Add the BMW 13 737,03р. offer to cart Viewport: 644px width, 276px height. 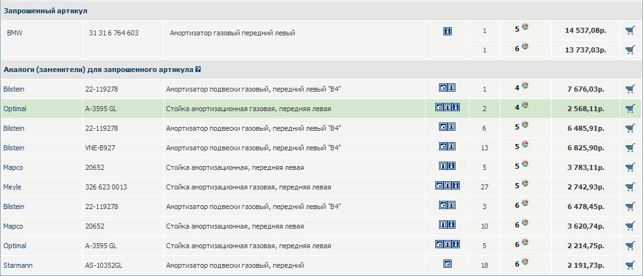(630, 50)
